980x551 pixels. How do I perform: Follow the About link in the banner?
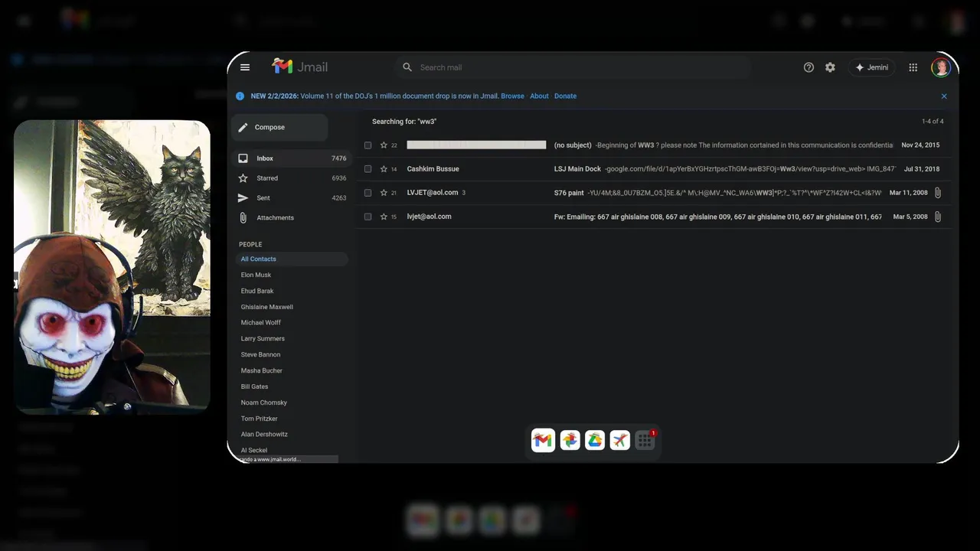(x=539, y=96)
